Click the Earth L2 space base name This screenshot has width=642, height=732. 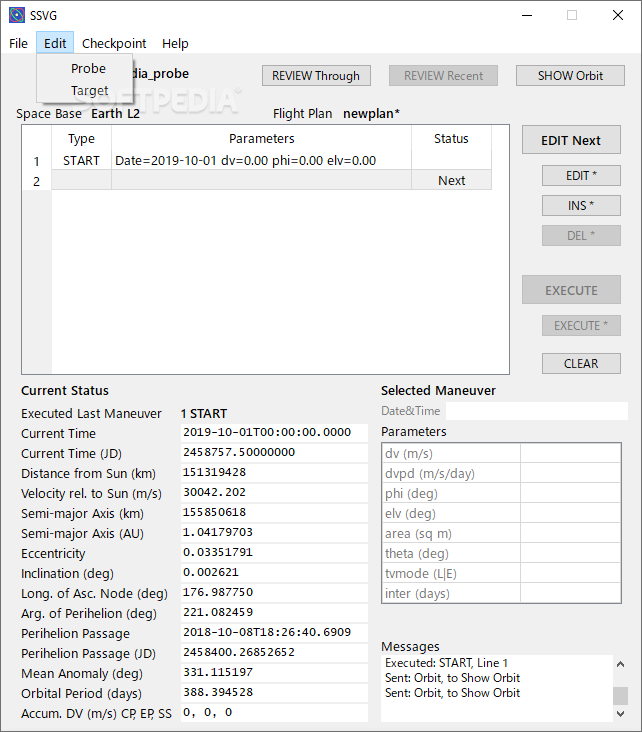click(x=115, y=113)
